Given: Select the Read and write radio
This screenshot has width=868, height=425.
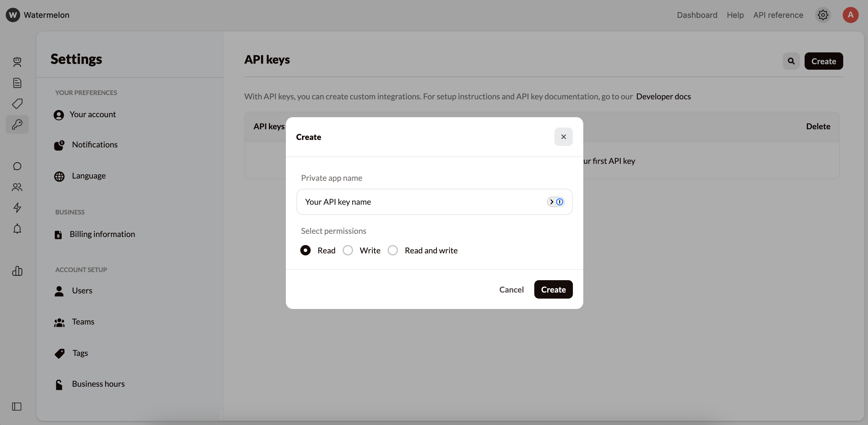Looking at the screenshot, I should pyautogui.click(x=393, y=251).
